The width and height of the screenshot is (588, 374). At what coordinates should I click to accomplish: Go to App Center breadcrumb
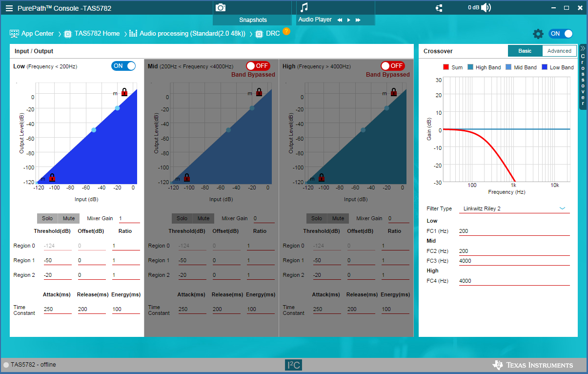pos(38,34)
